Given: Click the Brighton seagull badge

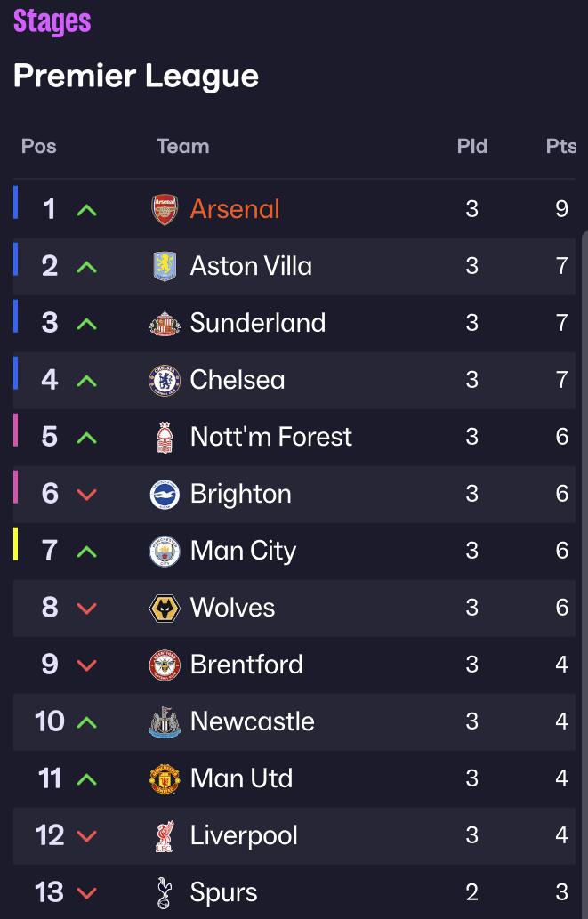Looking at the screenshot, I should point(165,494).
